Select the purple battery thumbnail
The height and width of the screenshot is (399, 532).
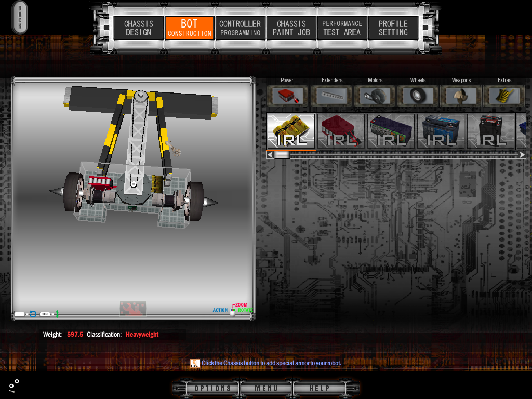coord(391,131)
